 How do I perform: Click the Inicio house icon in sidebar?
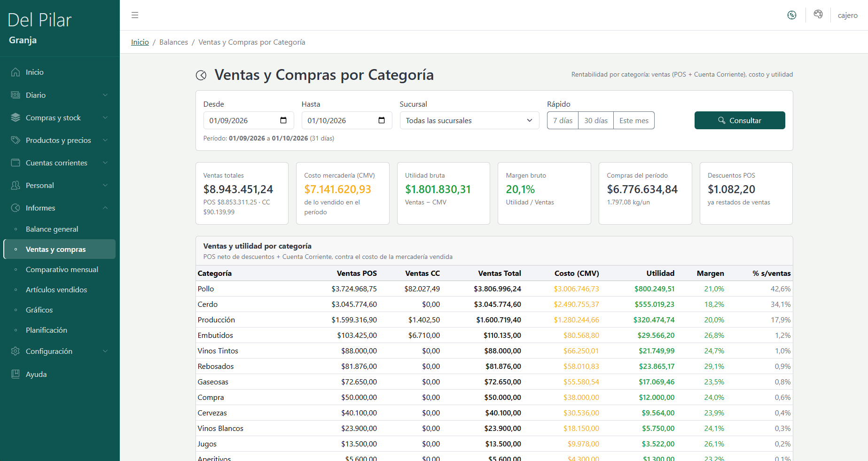click(16, 72)
